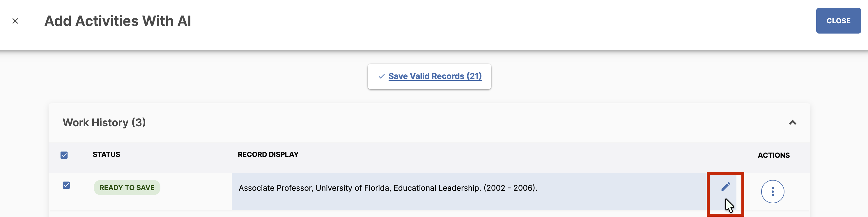
Task: Click the Work History (3) section heading
Action: click(104, 123)
